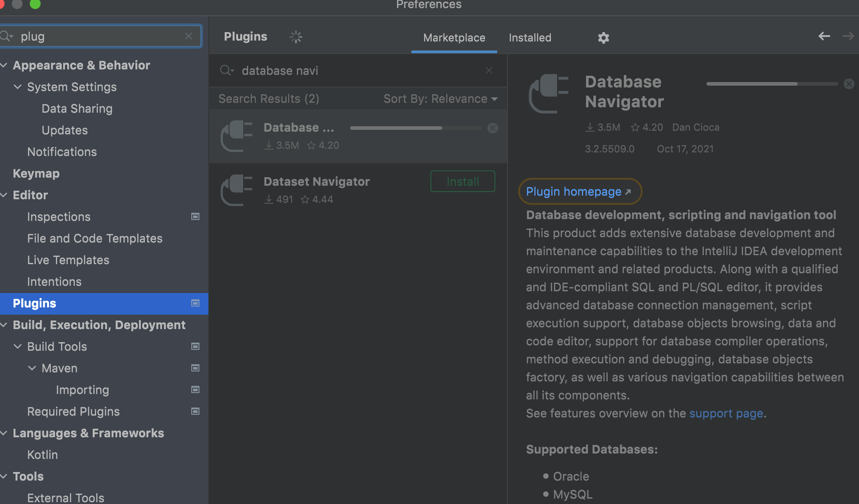Image resolution: width=859 pixels, height=504 pixels.
Task: Collapse the Editor section
Action: click(x=4, y=195)
